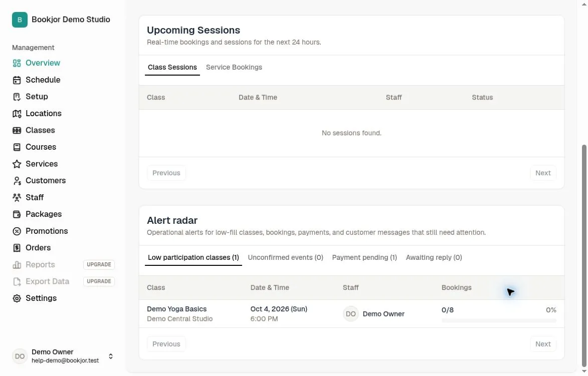
Task: Click the DO avatar in sidebar footer
Action: 20,356
